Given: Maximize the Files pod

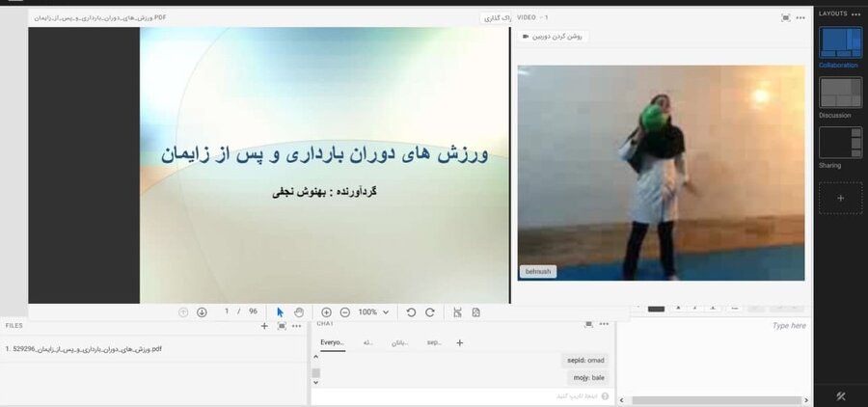Looking at the screenshot, I should [282, 326].
